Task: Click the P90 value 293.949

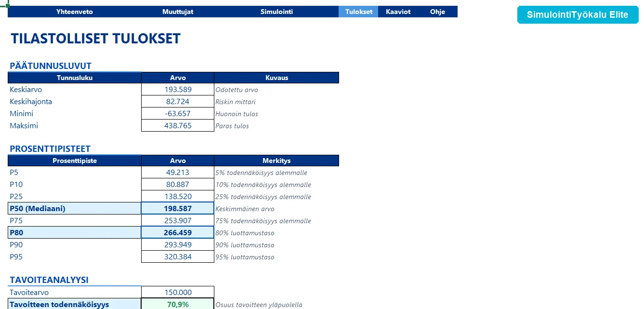Action: (x=178, y=245)
